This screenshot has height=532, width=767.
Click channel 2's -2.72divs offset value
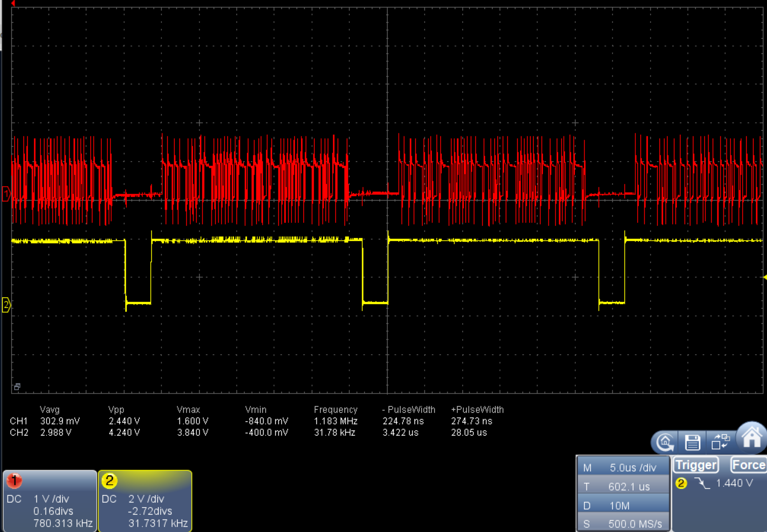click(150, 511)
